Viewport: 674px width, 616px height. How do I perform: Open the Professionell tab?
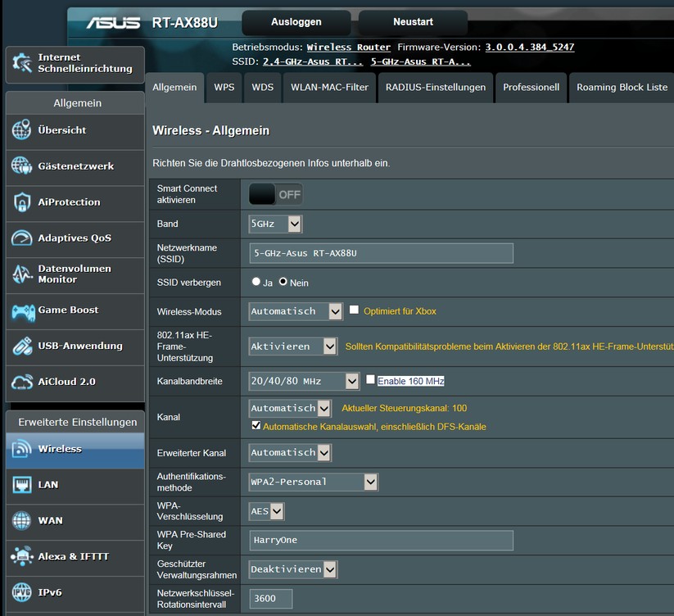coord(531,87)
